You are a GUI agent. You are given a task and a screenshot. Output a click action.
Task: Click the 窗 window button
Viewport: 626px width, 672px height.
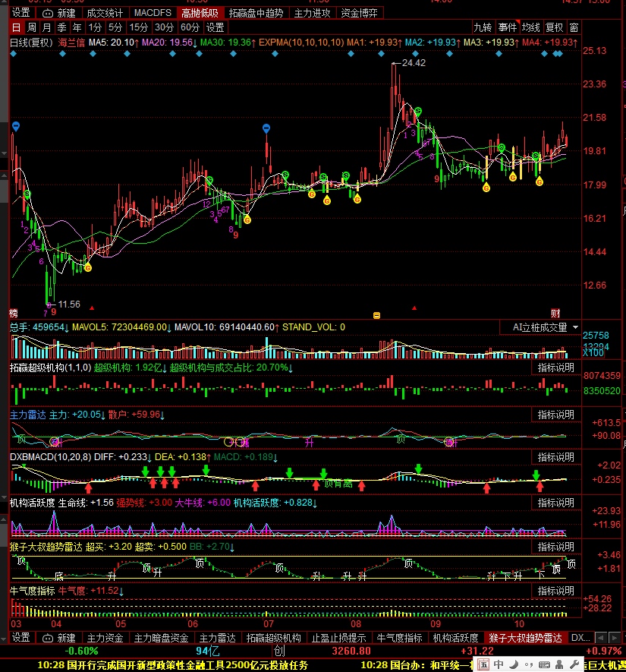(574, 28)
